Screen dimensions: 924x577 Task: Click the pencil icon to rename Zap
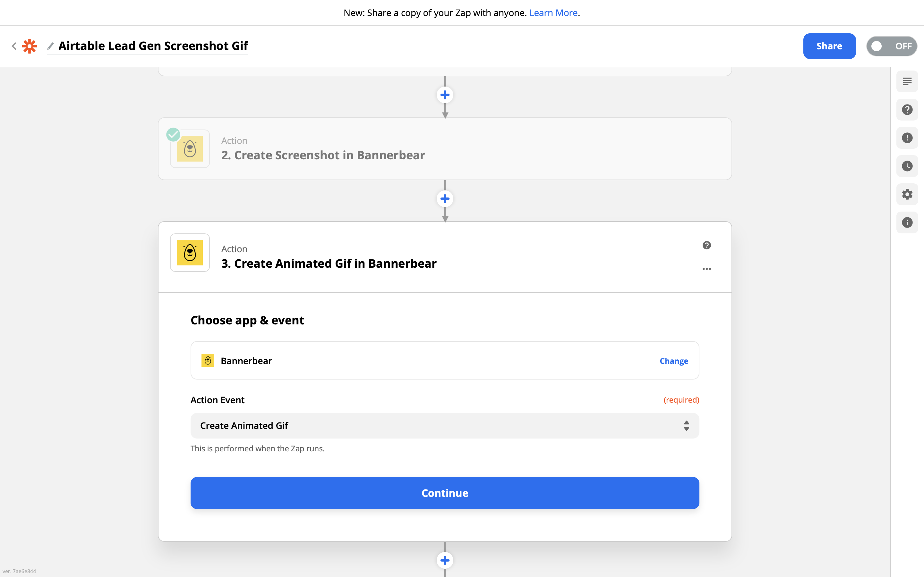click(50, 46)
